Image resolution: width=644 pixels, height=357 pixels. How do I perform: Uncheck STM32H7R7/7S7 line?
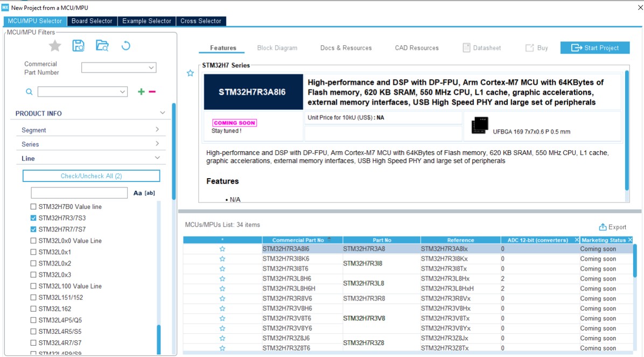(x=33, y=229)
